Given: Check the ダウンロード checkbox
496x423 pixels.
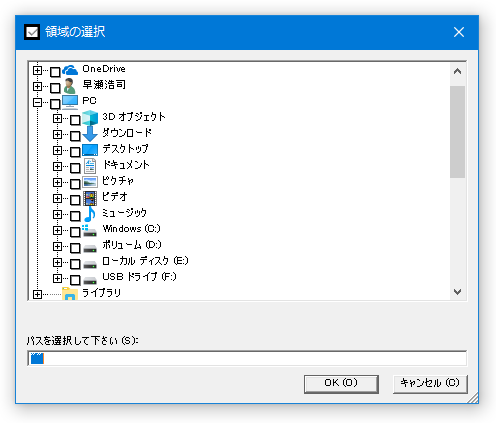Looking at the screenshot, I should [x=75, y=136].
